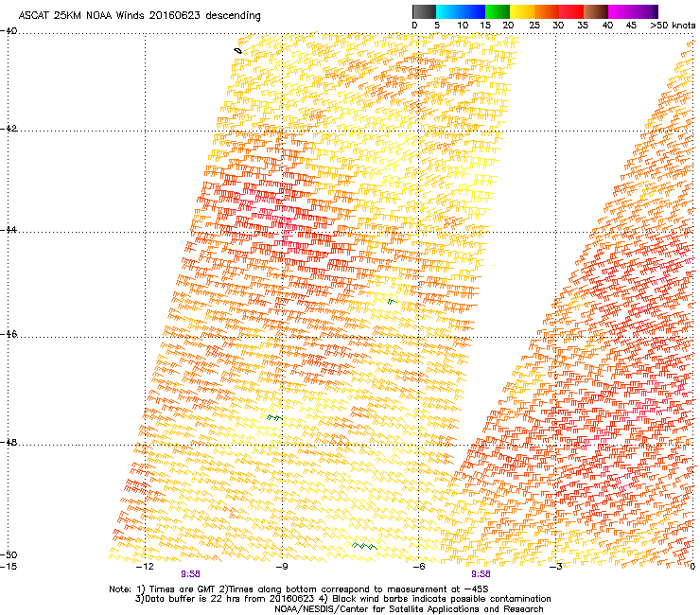Click the '40' tick label on the legend

(x=607, y=26)
